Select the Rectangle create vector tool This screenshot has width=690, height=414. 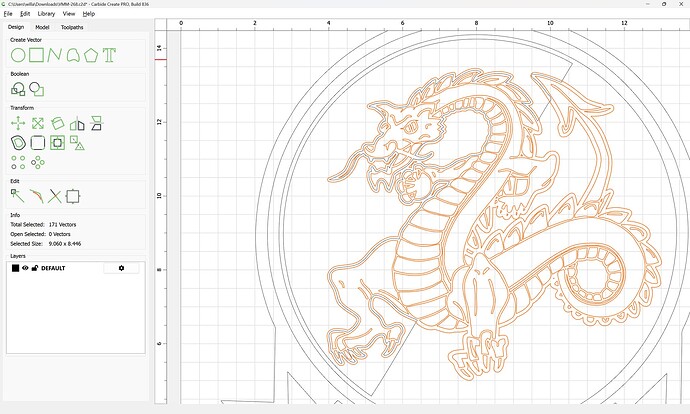pyautogui.click(x=37, y=55)
